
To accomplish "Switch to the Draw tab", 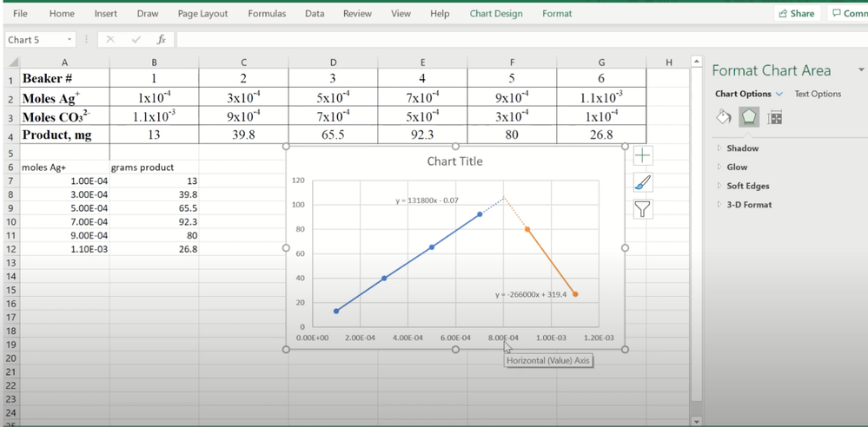I will click(147, 14).
